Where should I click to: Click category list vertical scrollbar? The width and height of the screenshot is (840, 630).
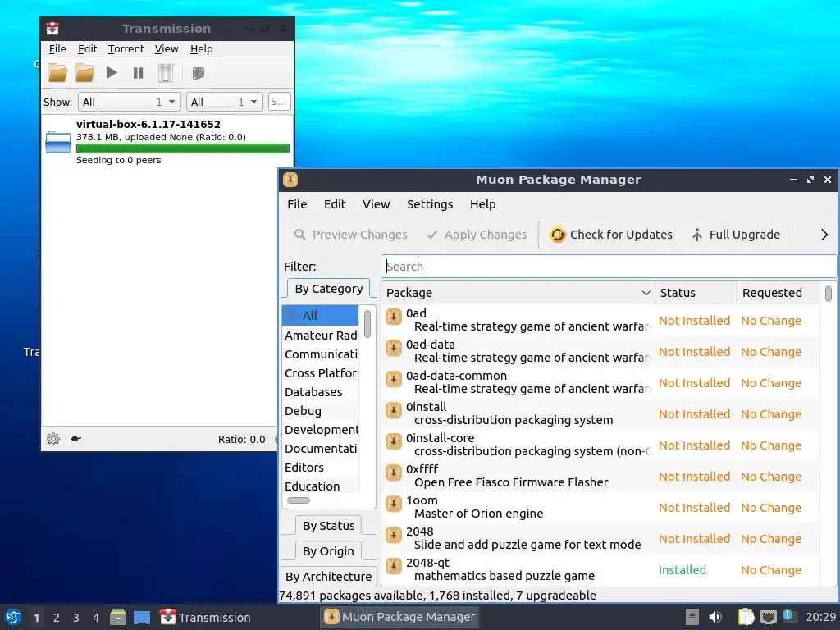coord(367,324)
